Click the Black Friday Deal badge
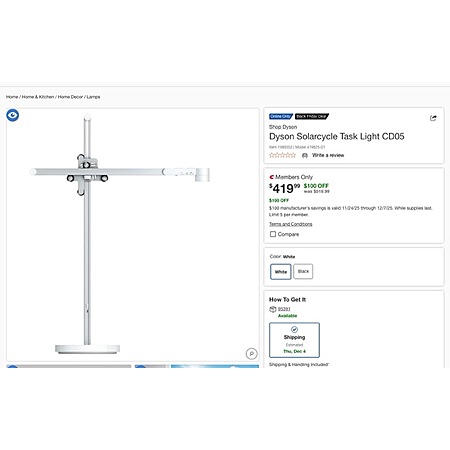The width and height of the screenshot is (450, 450). 312,116
